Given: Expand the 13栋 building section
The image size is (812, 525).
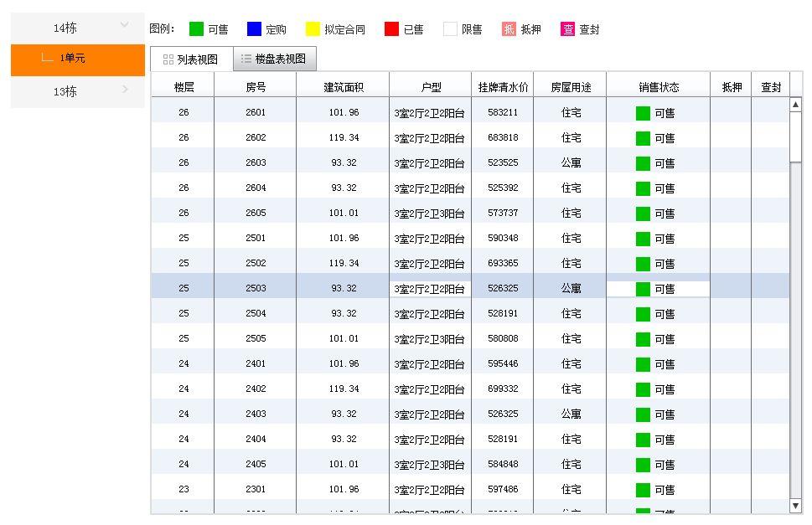Looking at the screenshot, I should click(x=125, y=90).
